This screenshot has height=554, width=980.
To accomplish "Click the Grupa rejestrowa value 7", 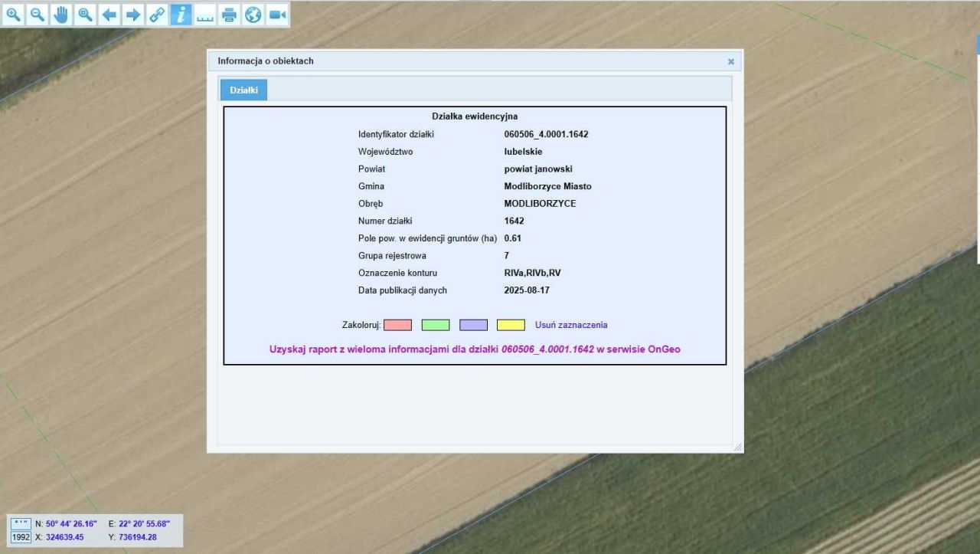I will point(507,255).
